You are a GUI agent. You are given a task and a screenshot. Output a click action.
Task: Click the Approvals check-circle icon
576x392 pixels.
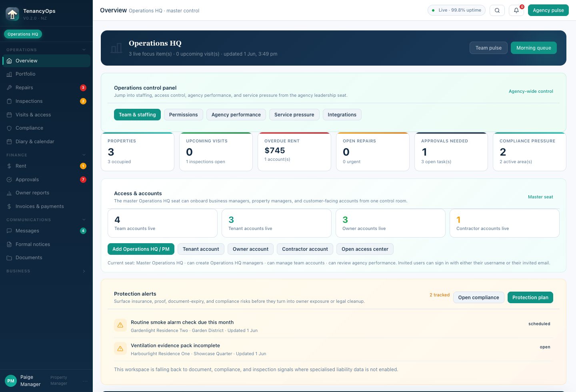coord(9,180)
